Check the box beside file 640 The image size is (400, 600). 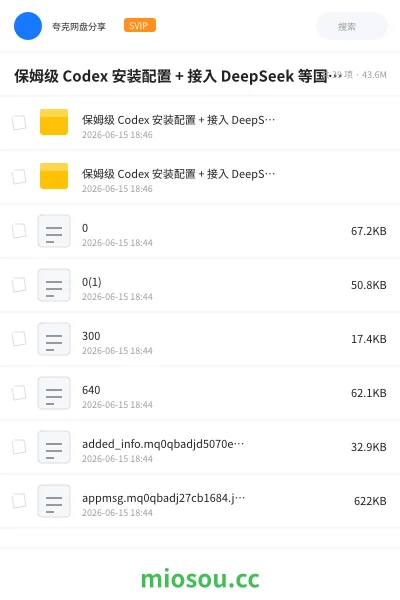point(19,393)
